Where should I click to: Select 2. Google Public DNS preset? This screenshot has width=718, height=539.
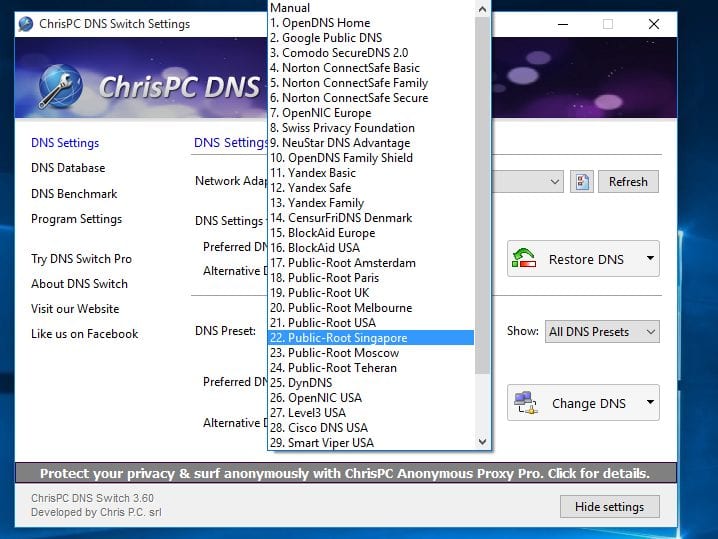point(370,38)
